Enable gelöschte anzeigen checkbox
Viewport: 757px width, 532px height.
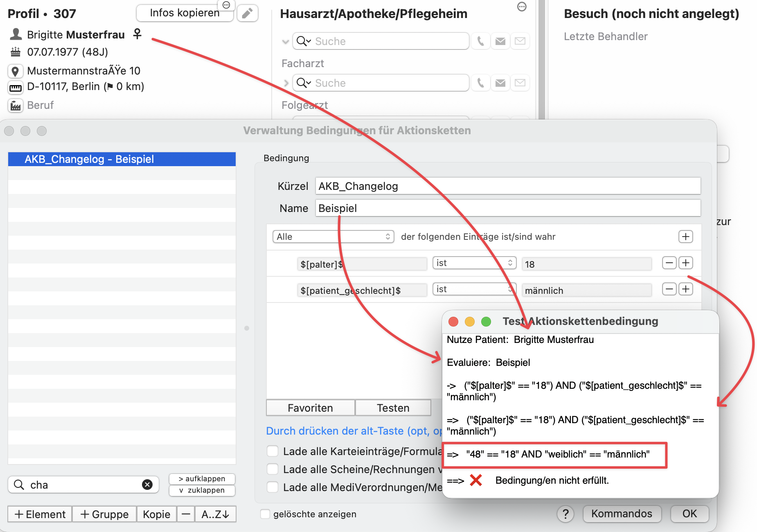(264, 514)
